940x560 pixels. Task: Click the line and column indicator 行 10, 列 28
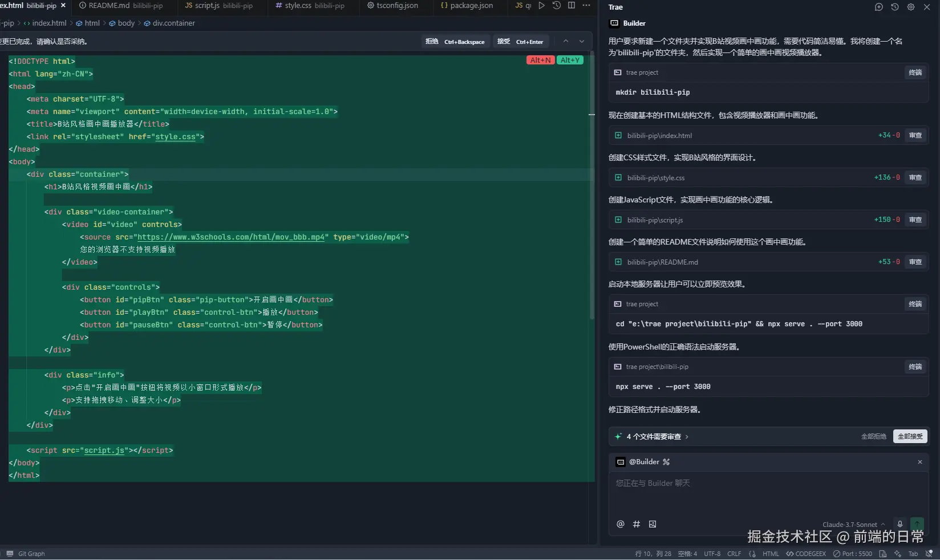pyautogui.click(x=653, y=554)
